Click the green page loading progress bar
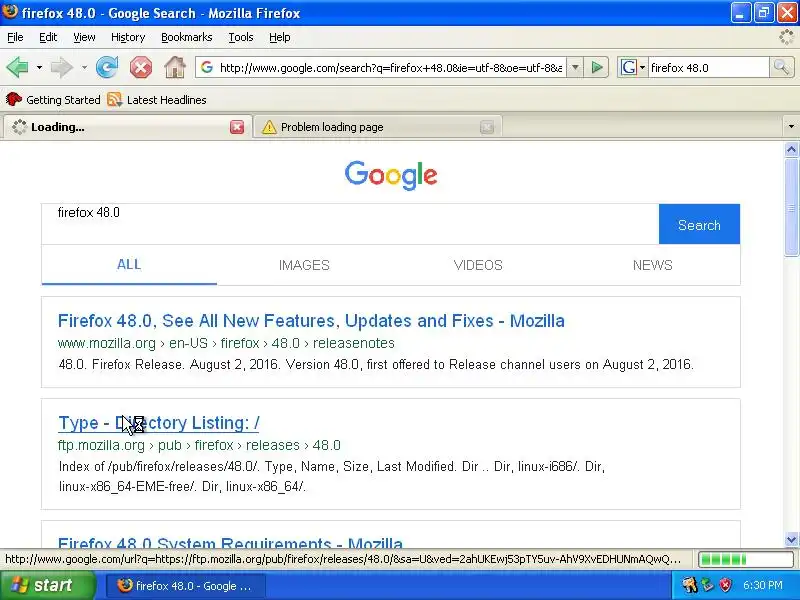Screen dimensions: 800x600 coord(745,559)
